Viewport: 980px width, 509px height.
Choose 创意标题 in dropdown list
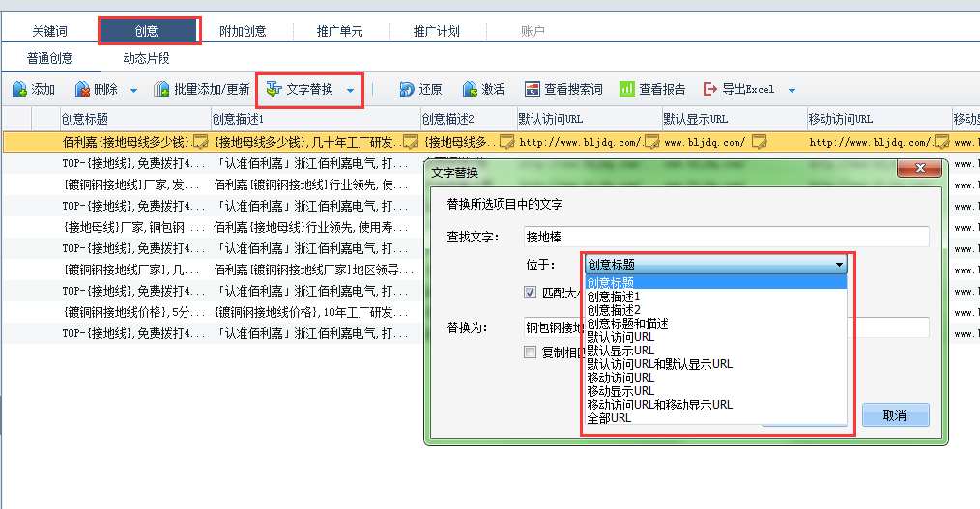pyautogui.click(x=715, y=283)
